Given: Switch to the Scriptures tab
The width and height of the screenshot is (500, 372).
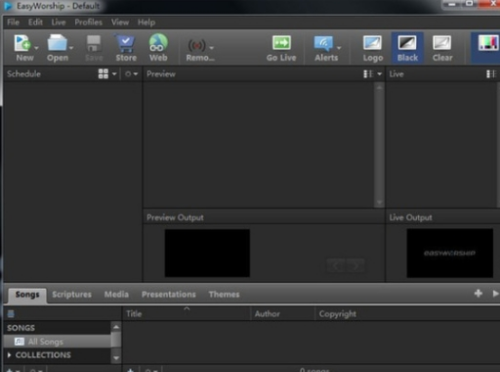Looking at the screenshot, I should 72,295.
